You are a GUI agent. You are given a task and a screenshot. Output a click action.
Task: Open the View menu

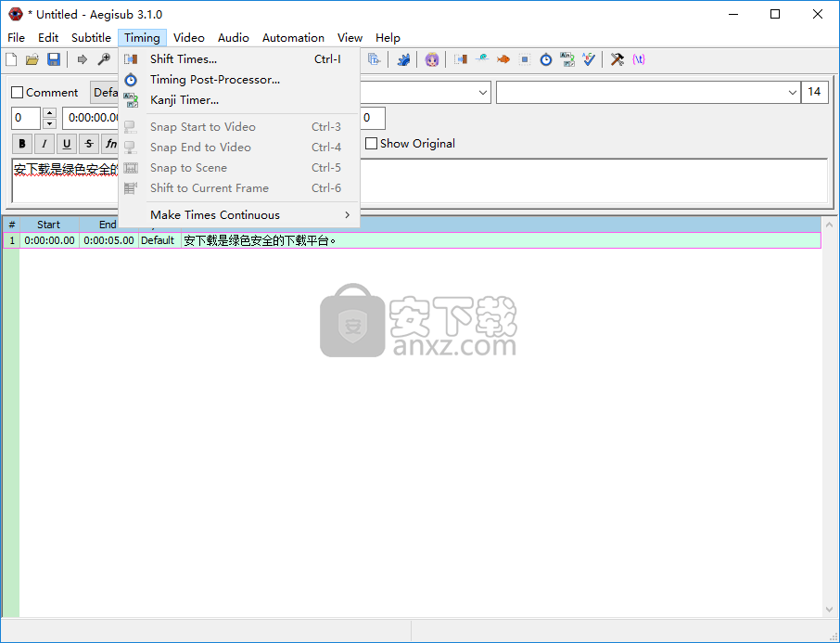tap(350, 37)
